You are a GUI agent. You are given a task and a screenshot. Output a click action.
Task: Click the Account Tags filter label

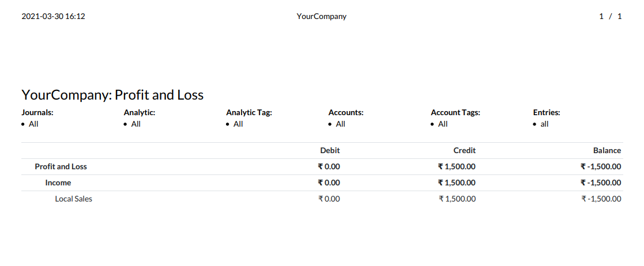coord(455,112)
